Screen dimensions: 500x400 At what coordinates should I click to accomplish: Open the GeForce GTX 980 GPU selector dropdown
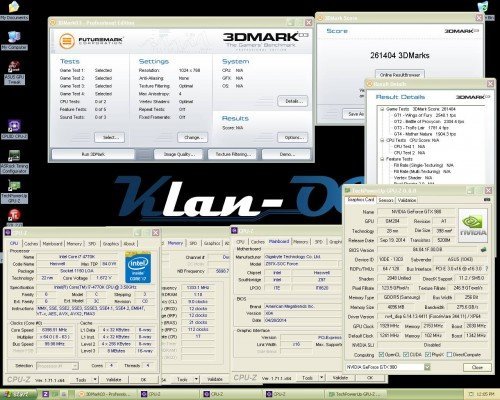point(427,367)
